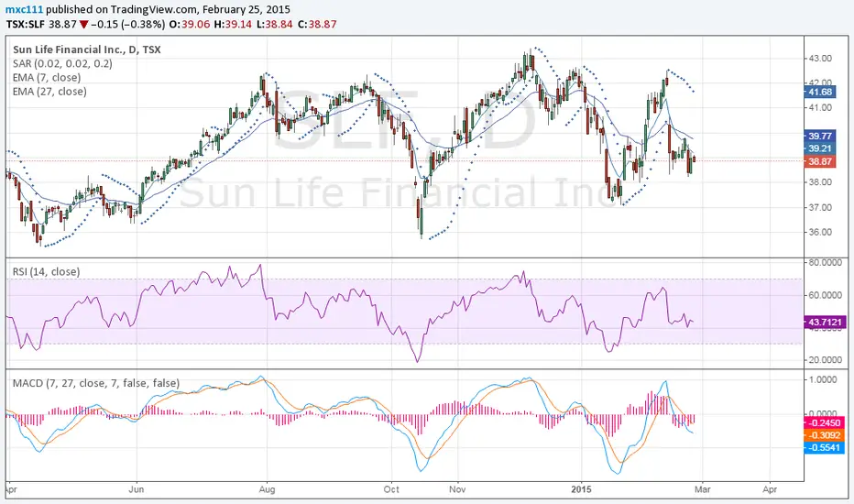The height and width of the screenshot is (504, 854).
Task: Click the -0.2450 MACD histogram value tag
Action: pos(825,422)
